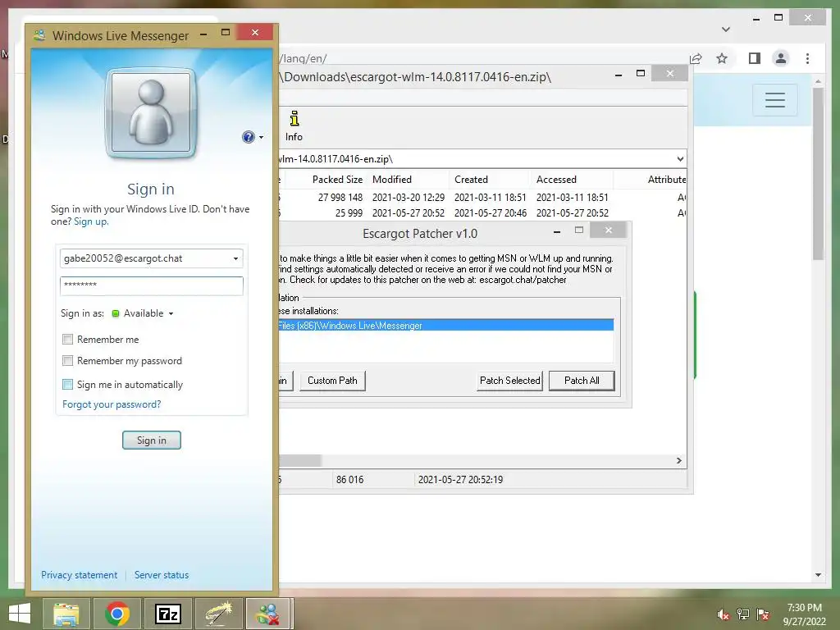840x630 pixels.
Task: Focus the password field
Action: click(152, 285)
